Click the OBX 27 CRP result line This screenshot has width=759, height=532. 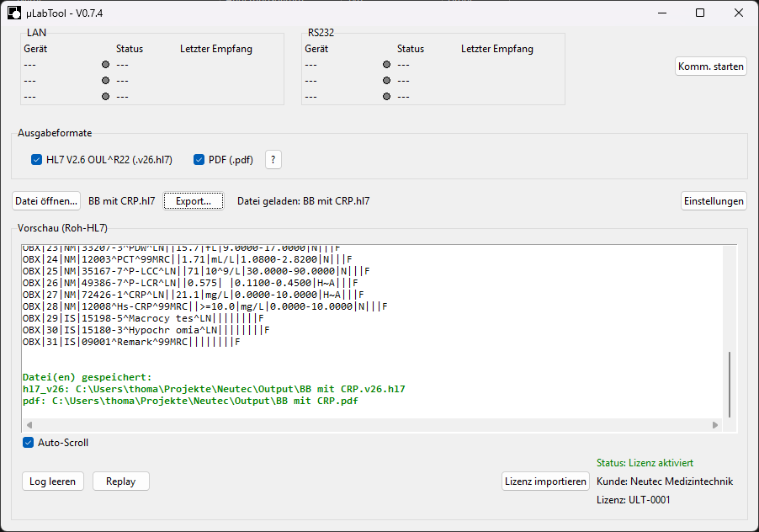click(x=194, y=295)
